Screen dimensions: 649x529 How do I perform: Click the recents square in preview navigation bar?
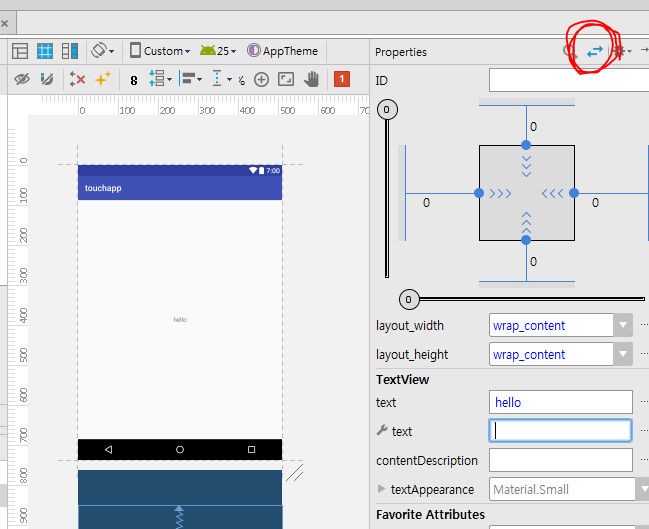[251, 450]
